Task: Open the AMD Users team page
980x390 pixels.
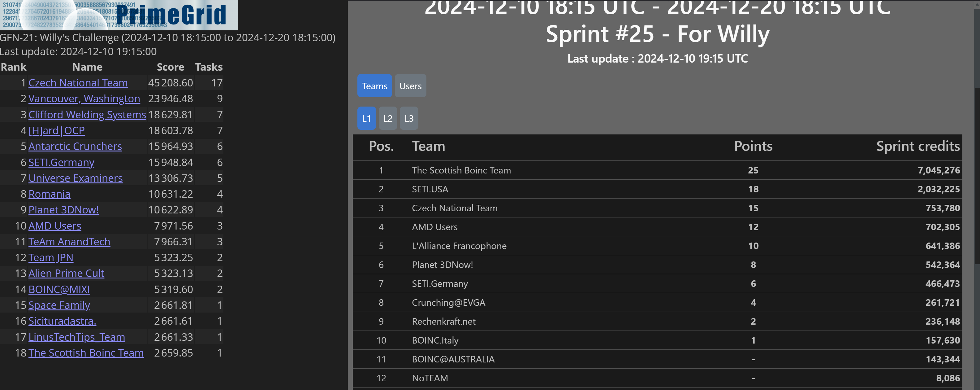Action: click(x=55, y=226)
